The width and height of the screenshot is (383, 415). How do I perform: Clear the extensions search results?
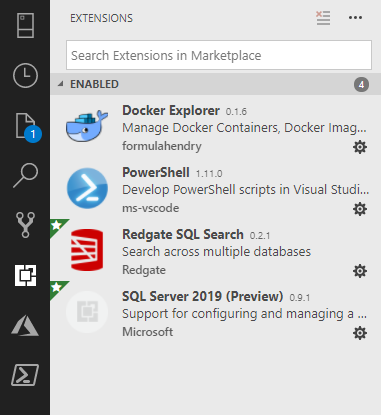click(x=323, y=18)
